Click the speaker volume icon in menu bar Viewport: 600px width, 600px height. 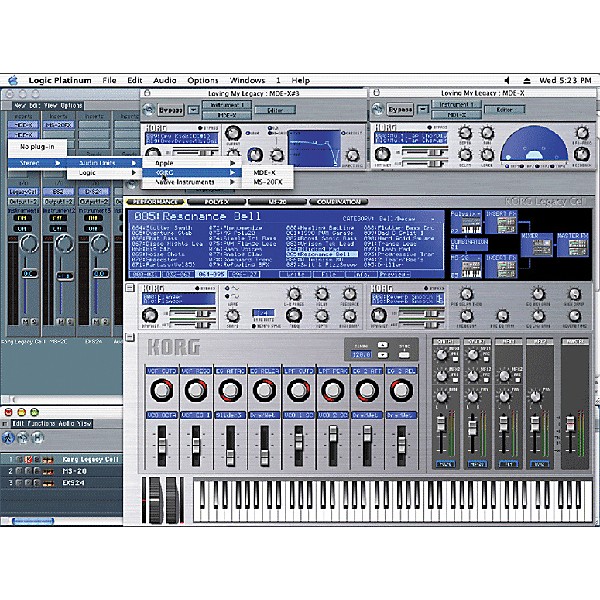(507, 80)
